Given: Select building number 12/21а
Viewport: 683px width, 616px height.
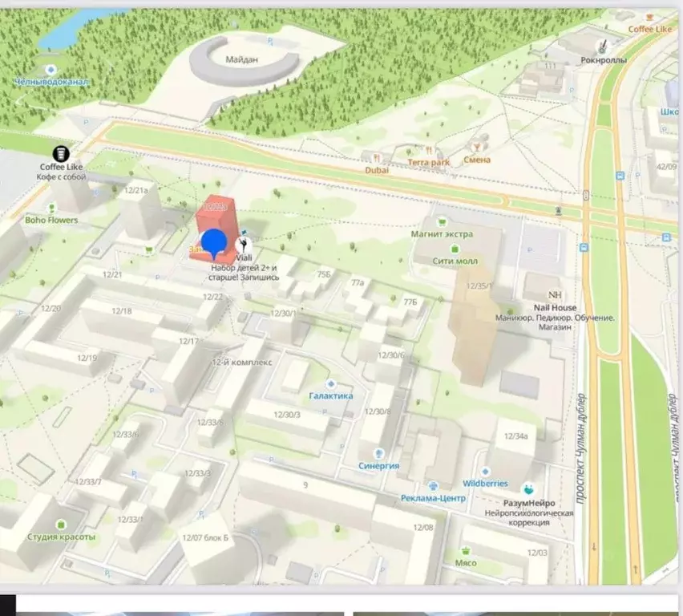Looking at the screenshot, I should tap(136, 191).
